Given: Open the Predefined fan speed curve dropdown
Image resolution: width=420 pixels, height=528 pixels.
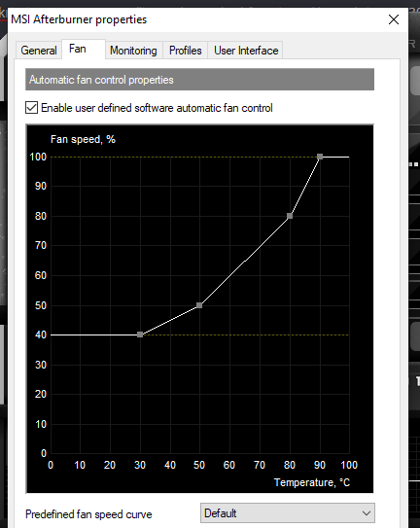Looking at the screenshot, I should tap(288, 513).
